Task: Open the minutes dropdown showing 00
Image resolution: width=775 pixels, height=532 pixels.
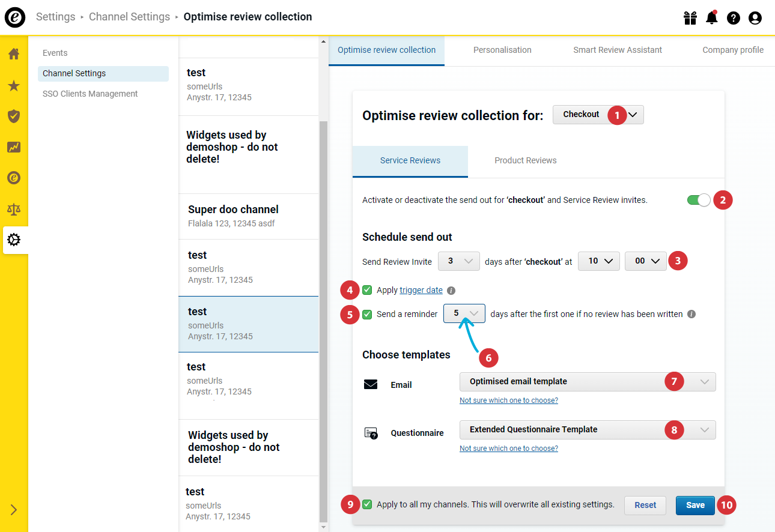Action: tap(646, 261)
